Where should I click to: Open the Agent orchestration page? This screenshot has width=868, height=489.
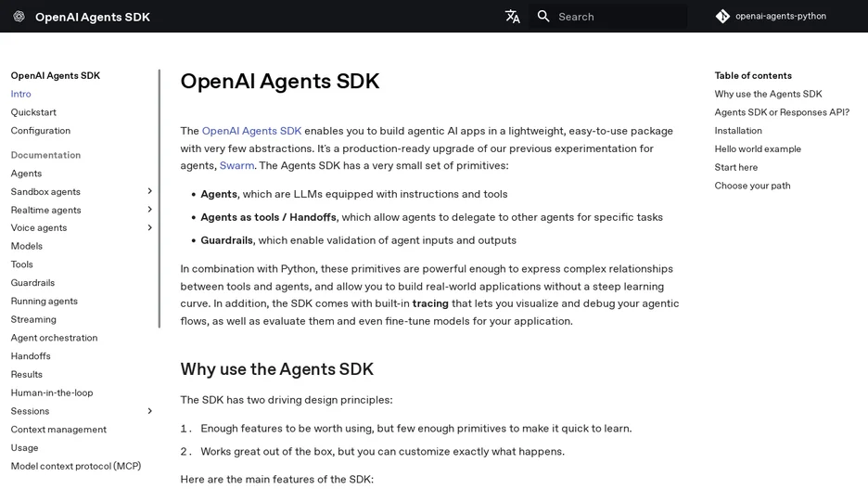click(x=54, y=338)
